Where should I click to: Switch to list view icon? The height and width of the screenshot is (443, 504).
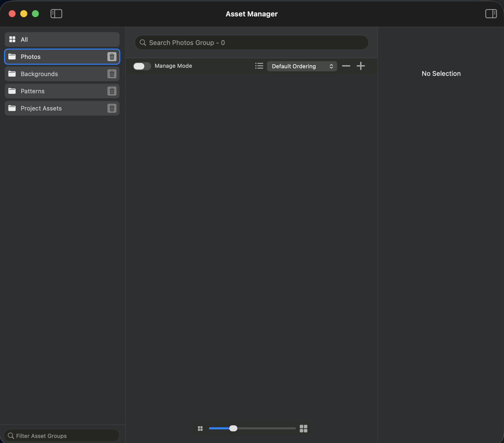coord(259,66)
